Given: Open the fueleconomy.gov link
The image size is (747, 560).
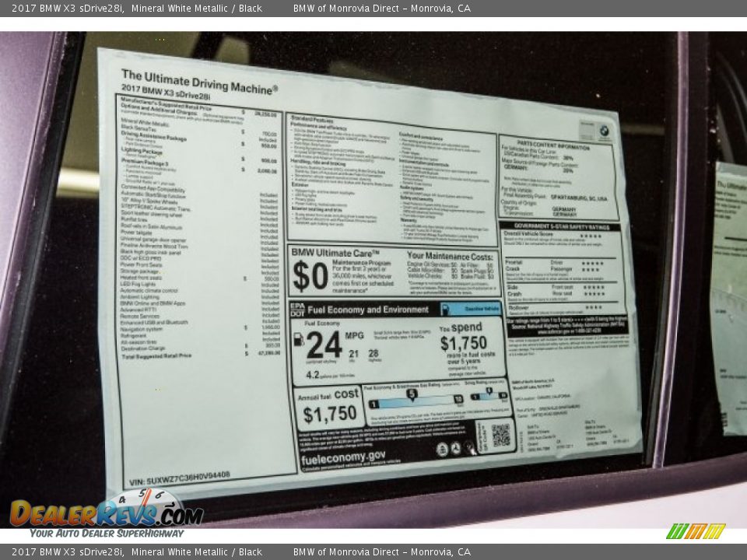Looking at the screenshot, I should pyautogui.click(x=342, y=457).
